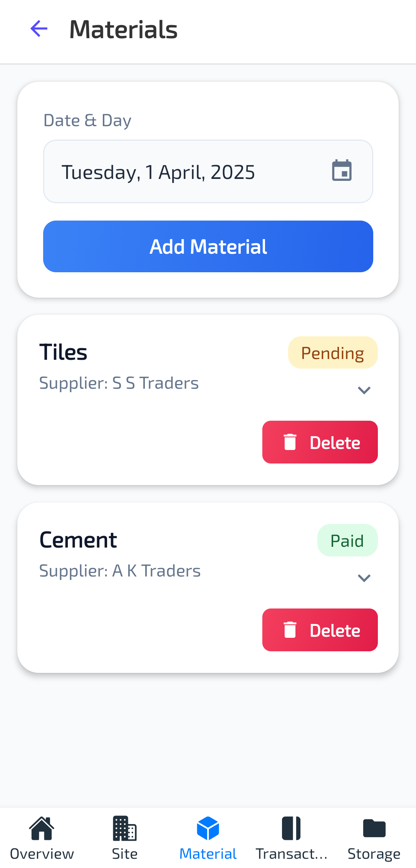
Task: Tap the Pending status badge
Action: [x=333, y=352]
